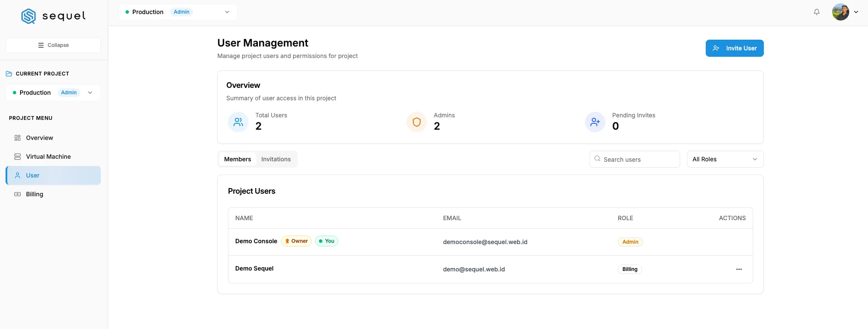868x329 pixels.
Task: Click the sidebar Production chevron arrow
Action: tap(90, 93)
